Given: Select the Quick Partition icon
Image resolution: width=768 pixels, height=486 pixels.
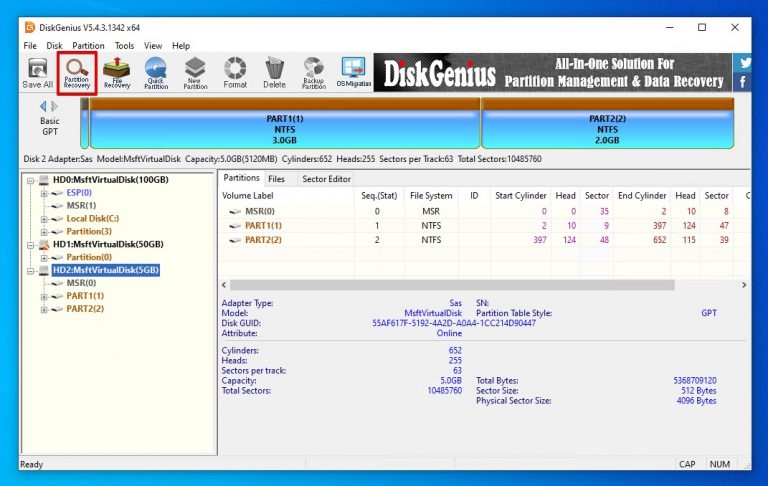Looking at the screenshot, I should coord(156,73).
